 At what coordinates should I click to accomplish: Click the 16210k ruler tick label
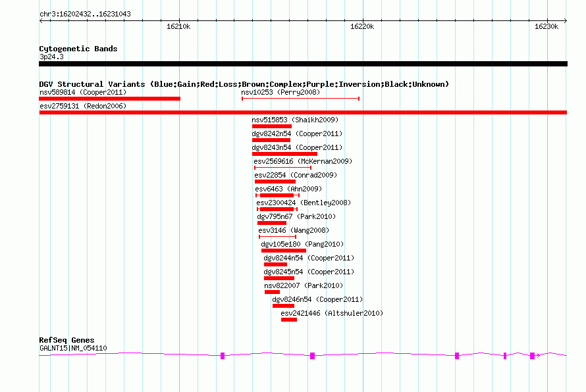178,26
